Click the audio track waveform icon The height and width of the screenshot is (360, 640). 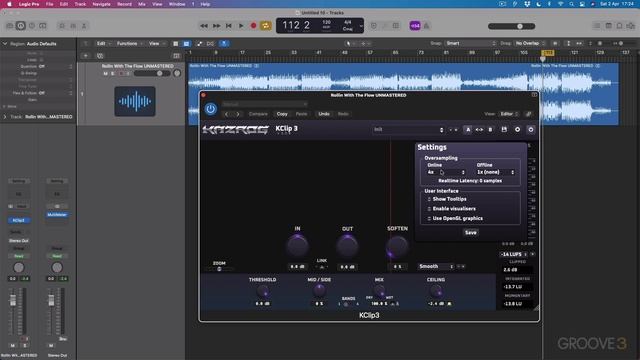tap(135, 101)
